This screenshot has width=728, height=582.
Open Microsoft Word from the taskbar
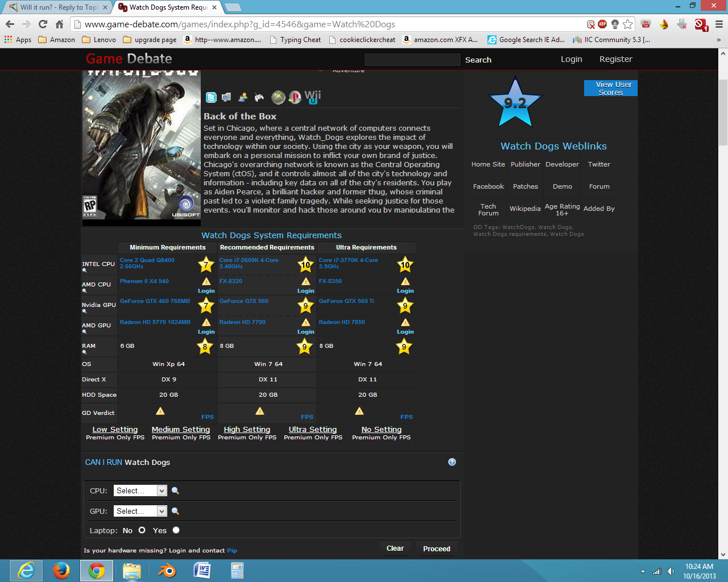click(202, 570)
